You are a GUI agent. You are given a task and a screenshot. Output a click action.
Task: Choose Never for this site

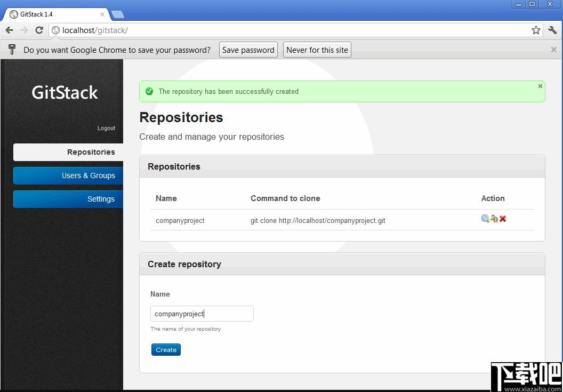pos(317,50)
